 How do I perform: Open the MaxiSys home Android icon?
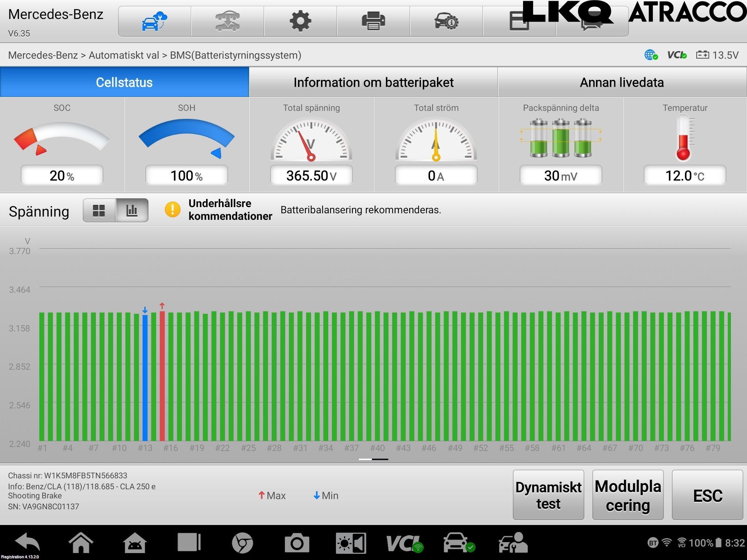coord(135,542)
